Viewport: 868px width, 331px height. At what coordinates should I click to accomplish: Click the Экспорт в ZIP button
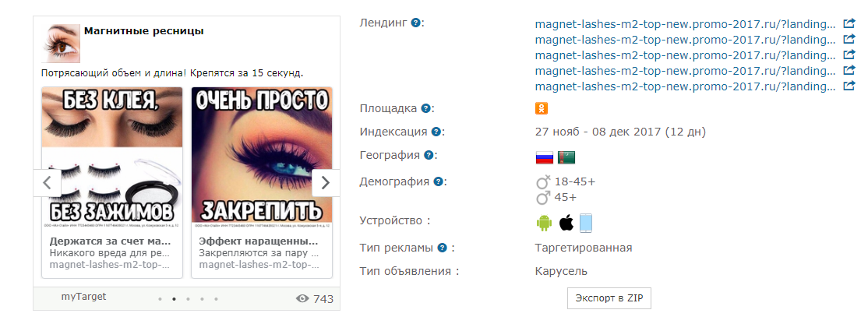click(x=609, y=298)
